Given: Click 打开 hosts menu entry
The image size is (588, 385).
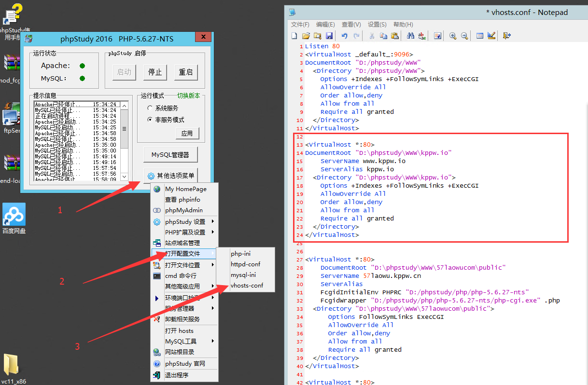Looking at the screenshot, I should (x=185, y=330).
